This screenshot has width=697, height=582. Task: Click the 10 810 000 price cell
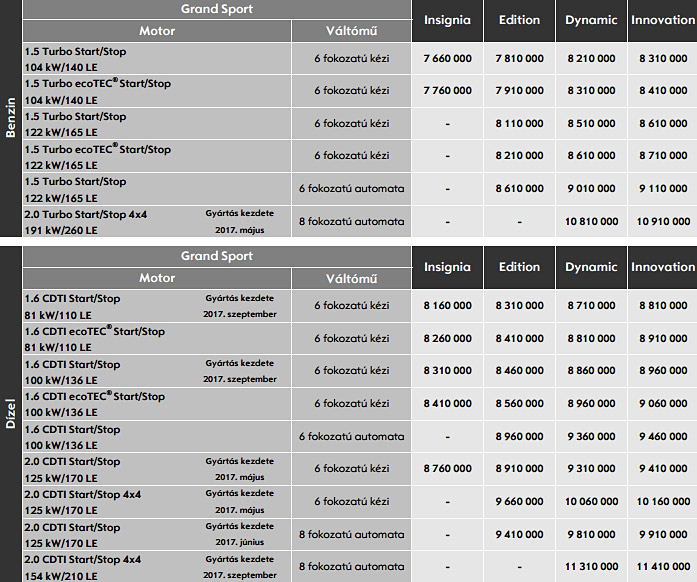[x=591, y=222]
